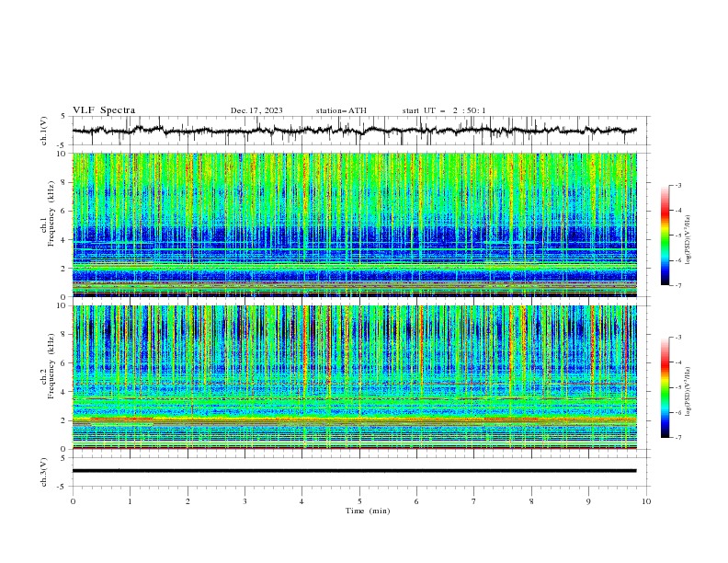Click the time axis tick label "3"
Screen dimensions: 728x563
pos(245,501)
